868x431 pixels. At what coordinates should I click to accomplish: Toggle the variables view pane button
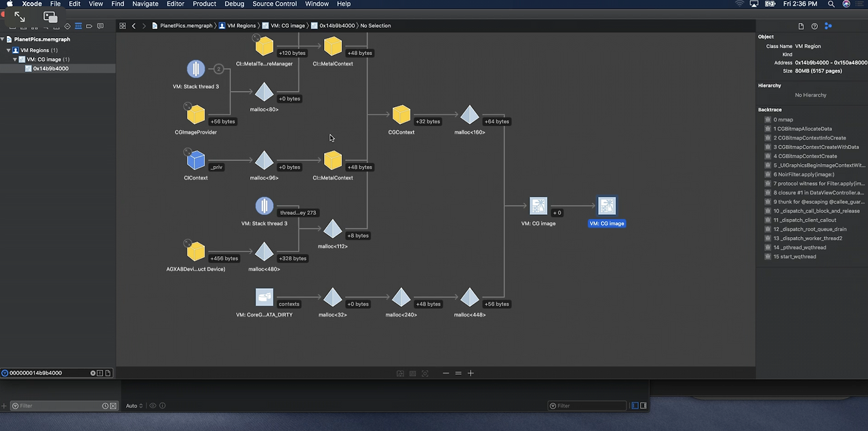(x=635, y=405)
